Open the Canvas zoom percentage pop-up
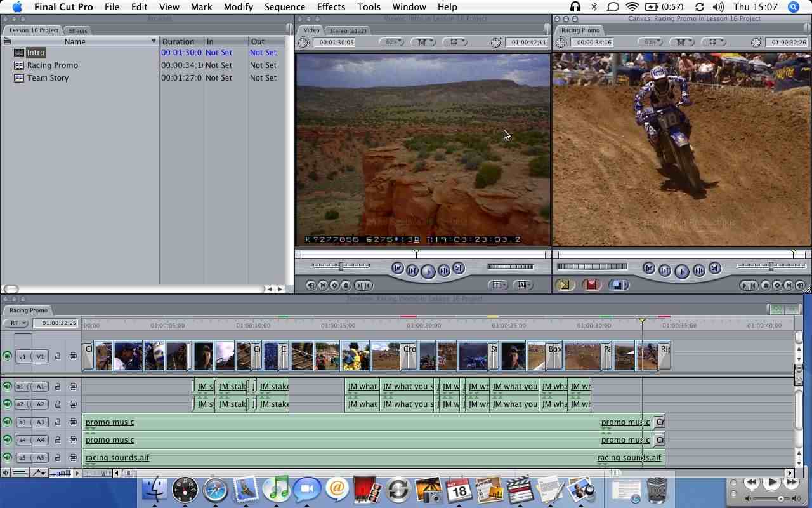Viewport: 812px width, 508px height. [x=650, y=42]
